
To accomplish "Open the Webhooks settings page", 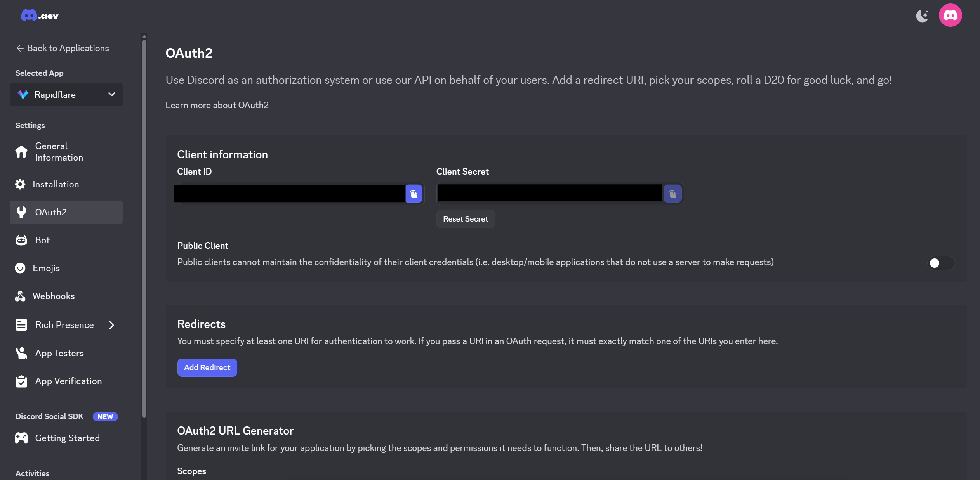I will pos(53,296).
